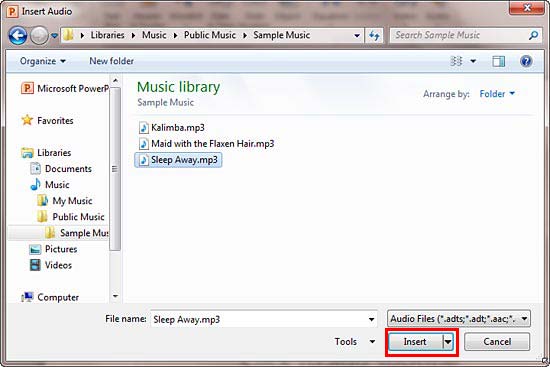Change view with the views icon

point(456,61)
